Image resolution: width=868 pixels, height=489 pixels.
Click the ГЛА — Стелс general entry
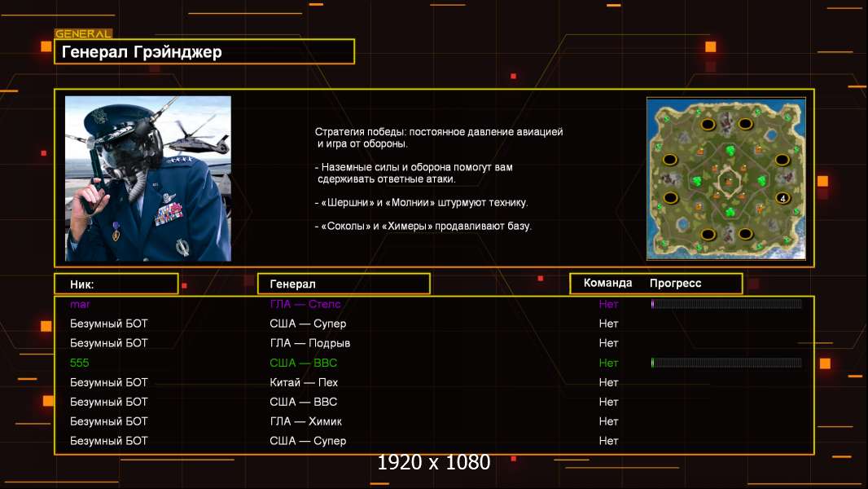[x=305, y=304]
